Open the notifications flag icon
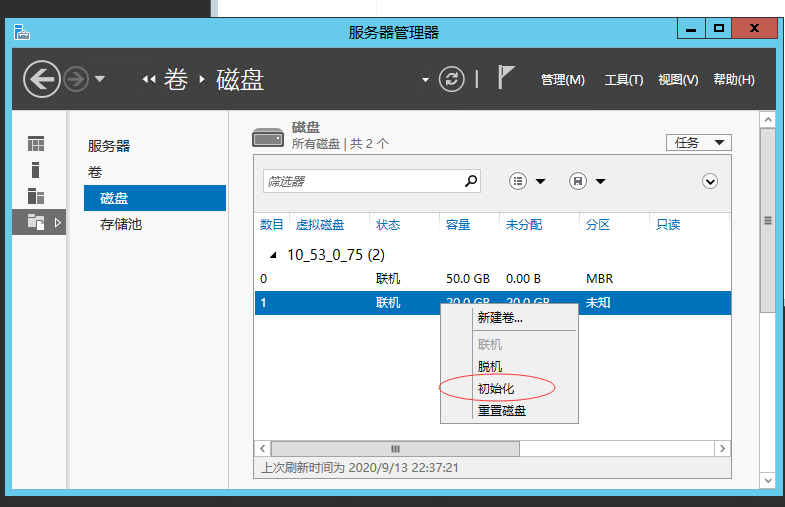 coord(506,77)
